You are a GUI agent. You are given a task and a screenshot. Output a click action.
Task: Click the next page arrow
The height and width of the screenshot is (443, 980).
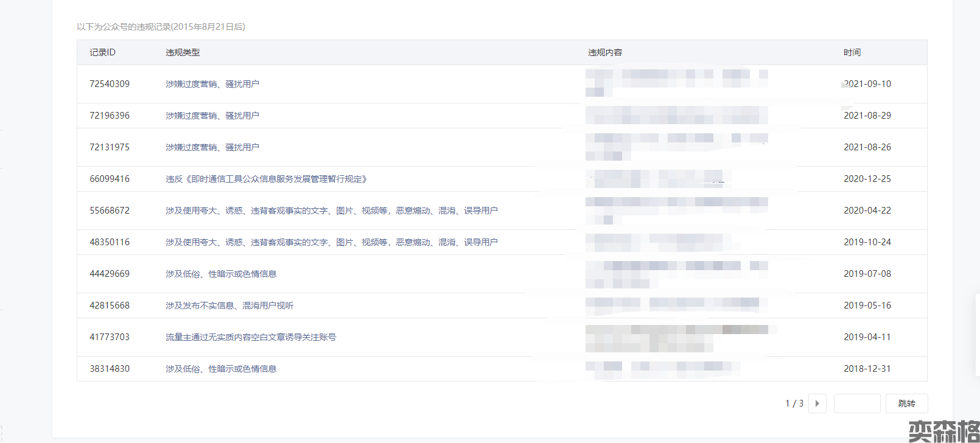click(x=817, y=403)
